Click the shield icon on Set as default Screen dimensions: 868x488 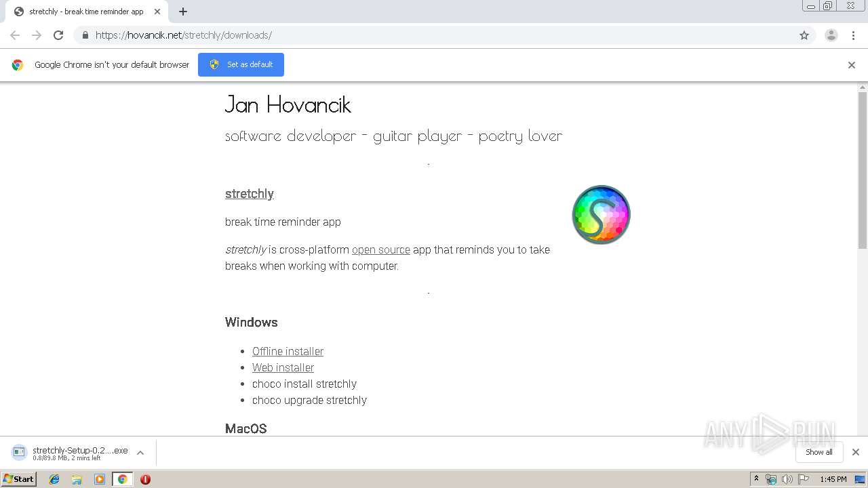tap(214, 64)
